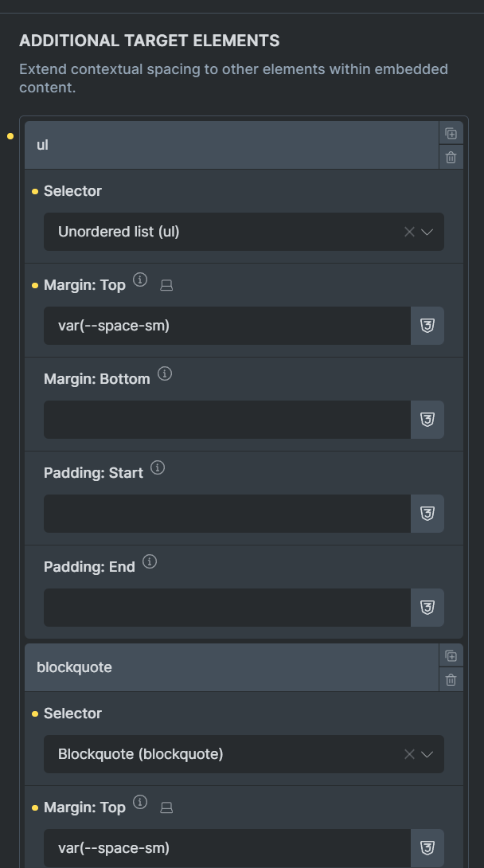Duplicate the blockquote target element
The width and height of the screenshot is (484, 868).
click(451, 656)
